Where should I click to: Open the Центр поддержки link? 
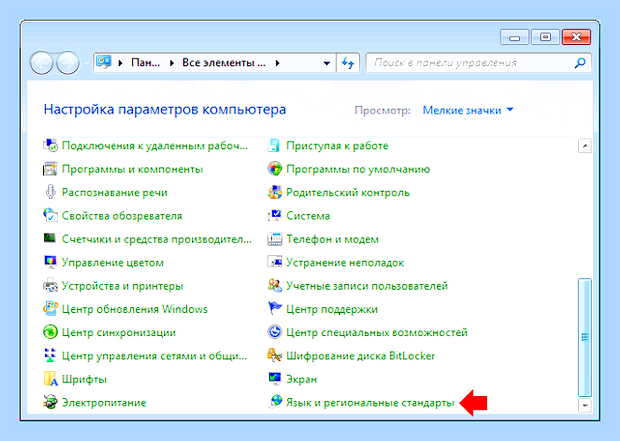pyautogui.click(x=332, y=309)
